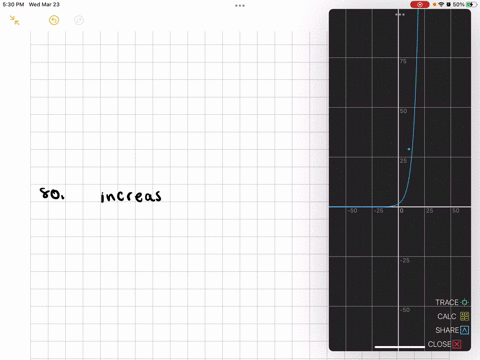Tap the handwritten number "80."
This screenshot has height=360, width=480.
click(52, 193)
